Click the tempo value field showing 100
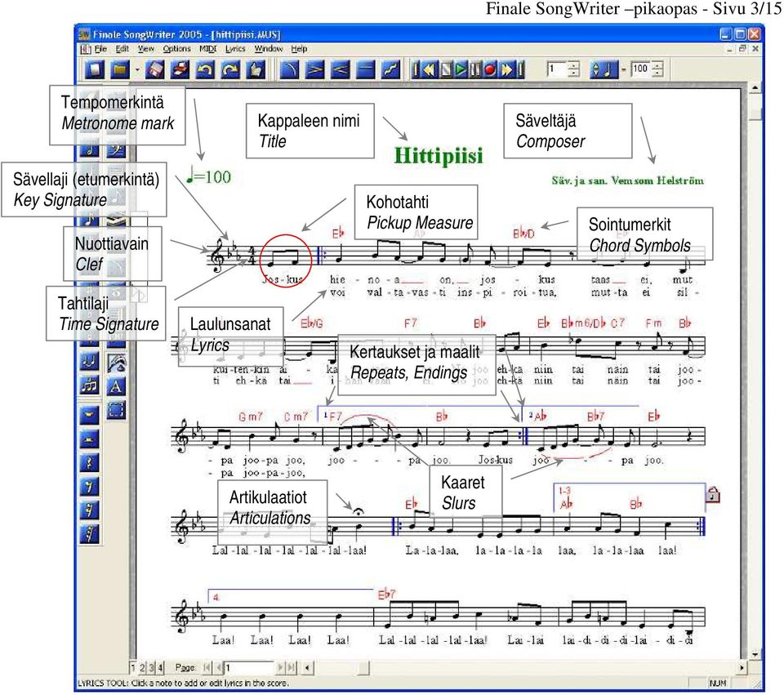Viewport: 784px width, 695px height. click(642, 69)
